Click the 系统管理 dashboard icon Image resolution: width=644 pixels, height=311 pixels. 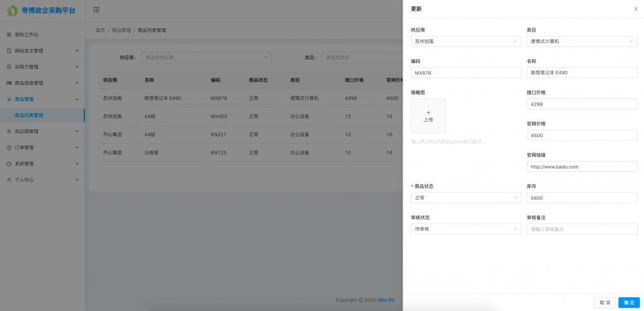tap(9, 164)
